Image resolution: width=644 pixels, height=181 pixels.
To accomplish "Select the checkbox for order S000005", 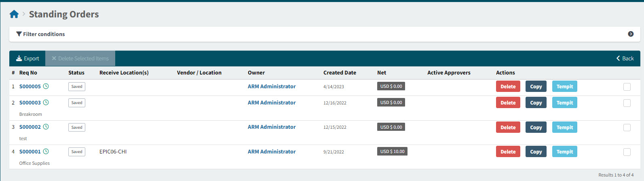I will tap(627, 87).
